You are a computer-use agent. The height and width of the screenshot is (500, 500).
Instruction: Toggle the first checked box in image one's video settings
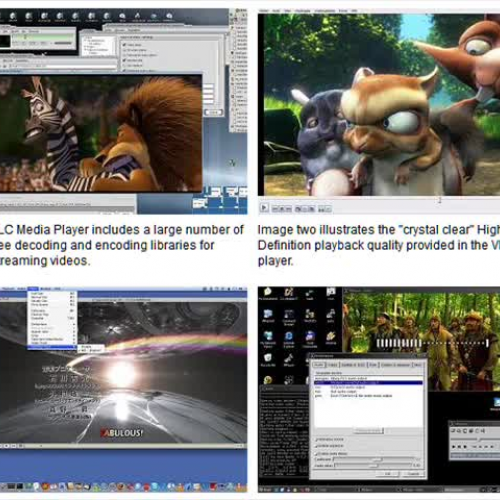tap(124, 45)
